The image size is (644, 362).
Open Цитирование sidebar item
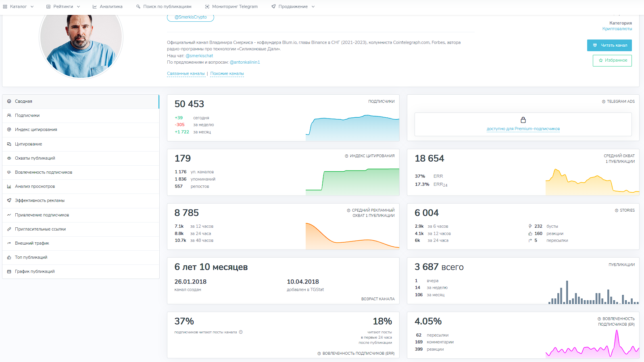point(81,144)
